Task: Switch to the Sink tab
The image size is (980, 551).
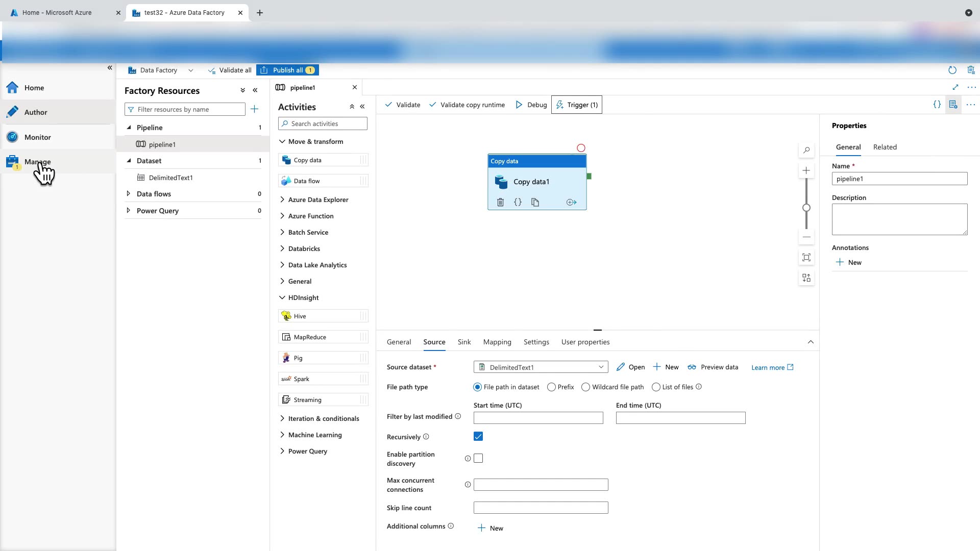Action: (464, 342)
